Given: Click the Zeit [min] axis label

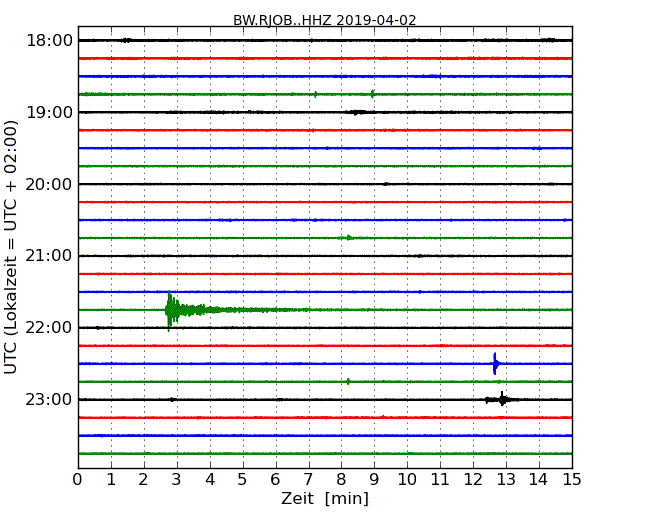Looking at the screenshot, I should (325, 498).
